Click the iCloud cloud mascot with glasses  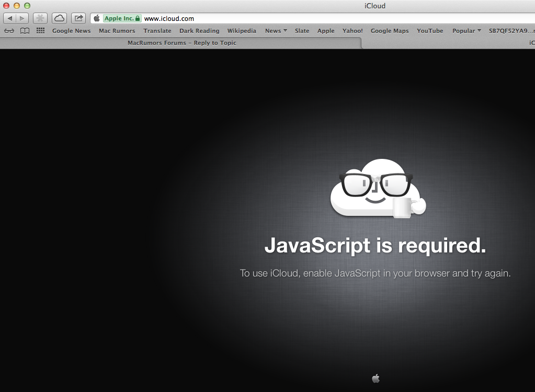tap(378, 189)
